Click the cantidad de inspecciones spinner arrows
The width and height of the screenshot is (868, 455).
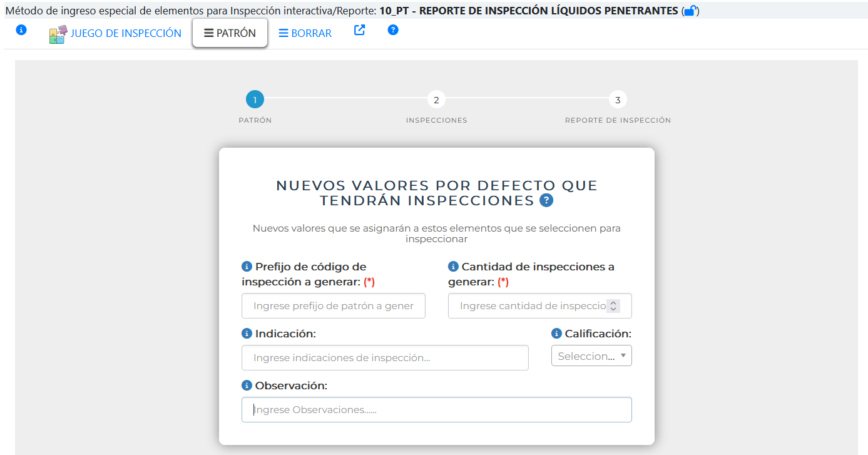point(613,306)
